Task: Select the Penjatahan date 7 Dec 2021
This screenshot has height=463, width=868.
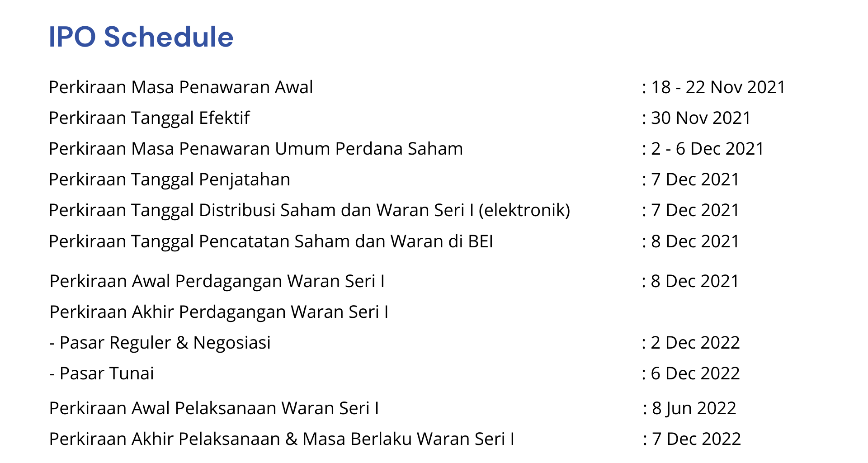Action: coord(694,180)
